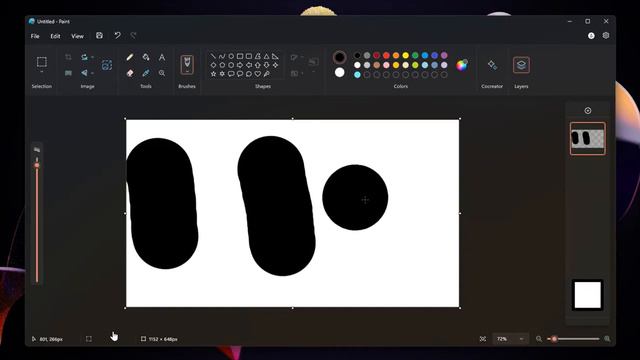This screenshot has height=360, width=640.
Task: Choose the Up arrow shape
Action: [x=258, y=65]
